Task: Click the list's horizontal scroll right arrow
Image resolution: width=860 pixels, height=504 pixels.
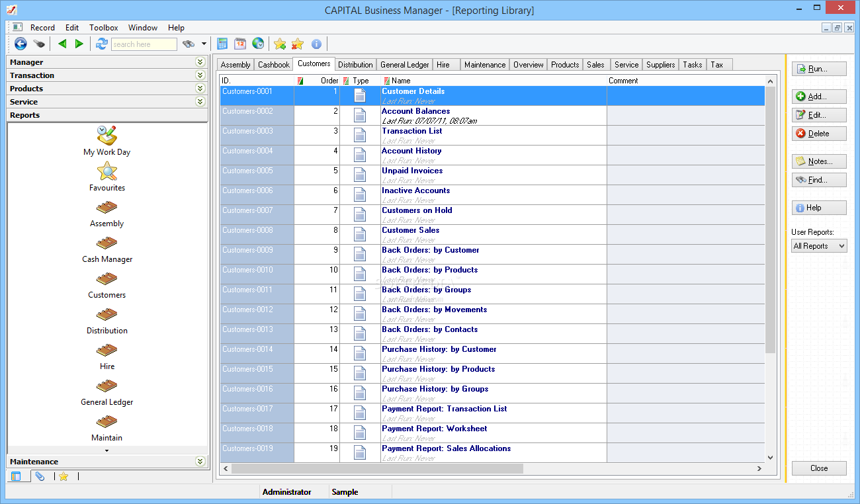Action: tap(759, 468)
